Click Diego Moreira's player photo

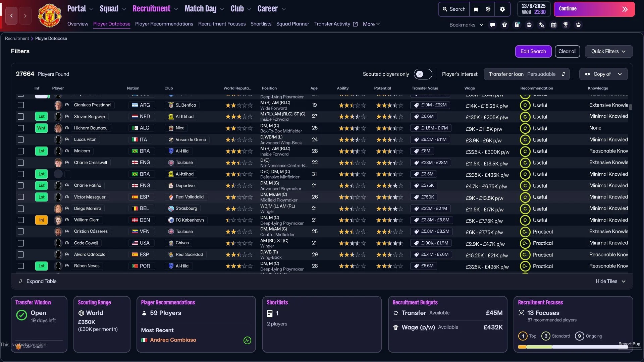coord(58,208)
